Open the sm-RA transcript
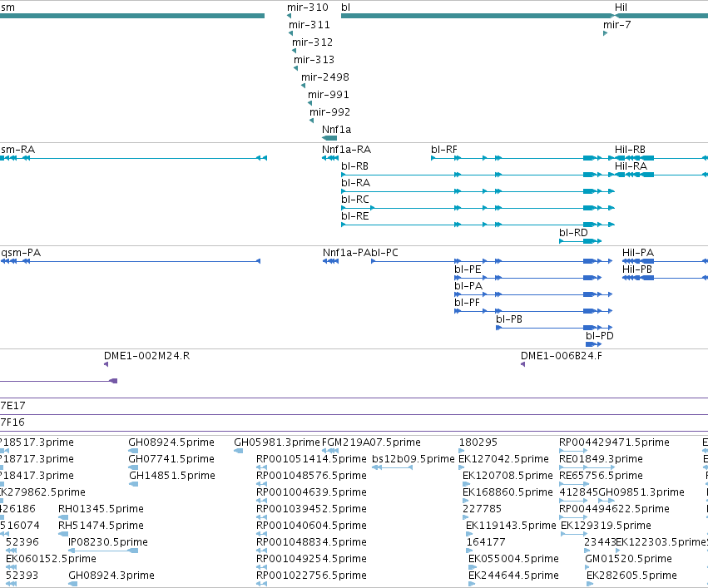 [134, 158]
